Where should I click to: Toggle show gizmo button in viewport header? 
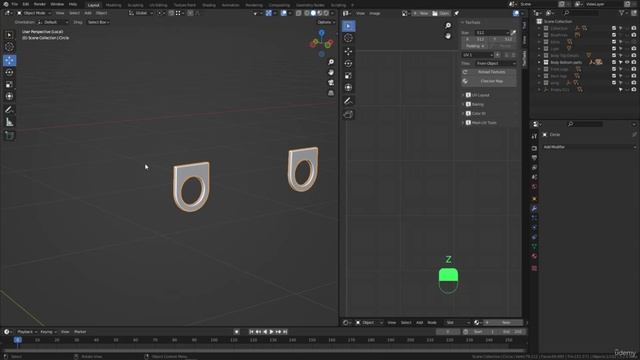click(x=268, y=13)
